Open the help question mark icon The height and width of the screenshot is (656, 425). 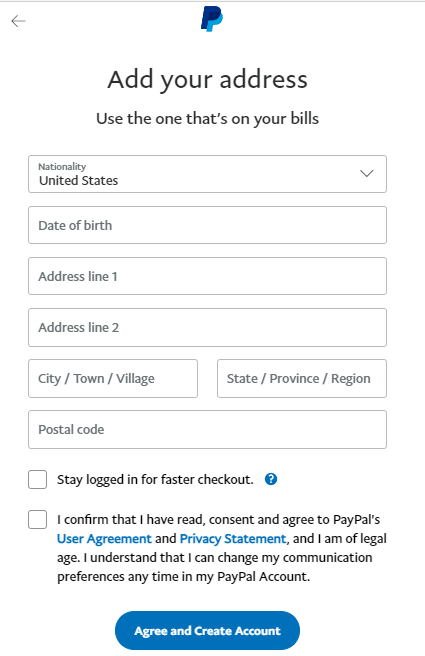[x=271, y=479]
